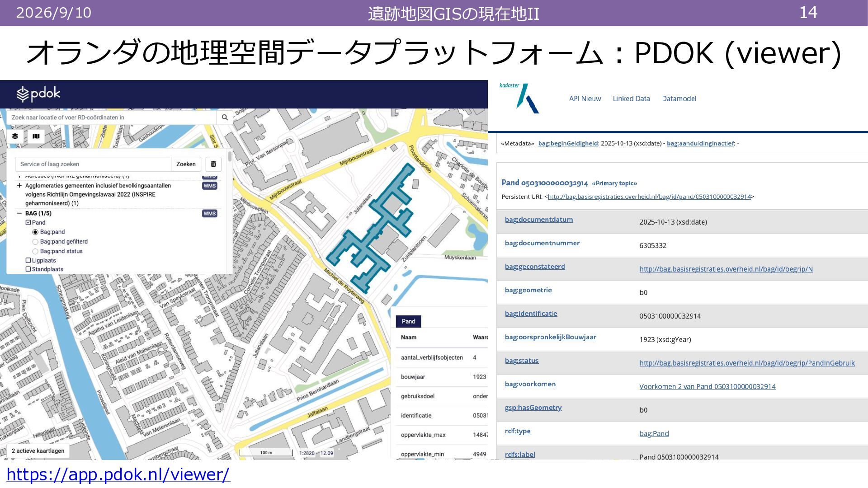Image resolution: width=868 pixels, height=488 pixels.
Task: Select Bag:pand gefilterd radio option
Action: 35,242
